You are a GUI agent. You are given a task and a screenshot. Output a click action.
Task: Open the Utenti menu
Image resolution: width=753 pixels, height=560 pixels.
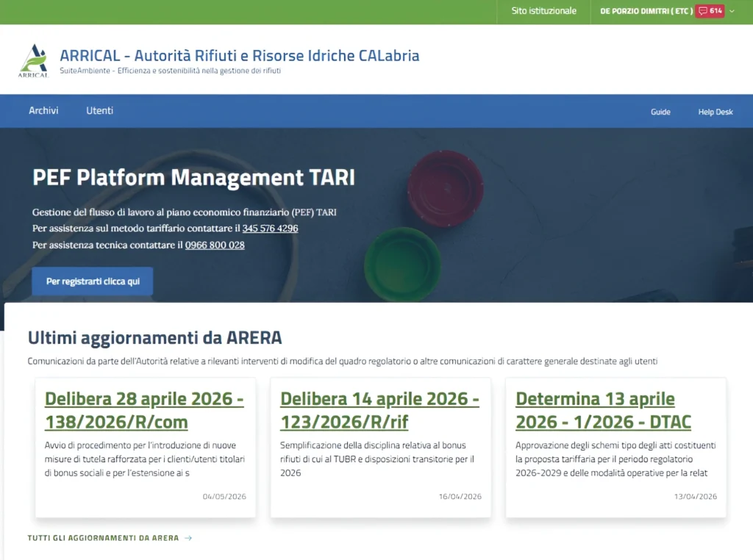click(100, 111)
